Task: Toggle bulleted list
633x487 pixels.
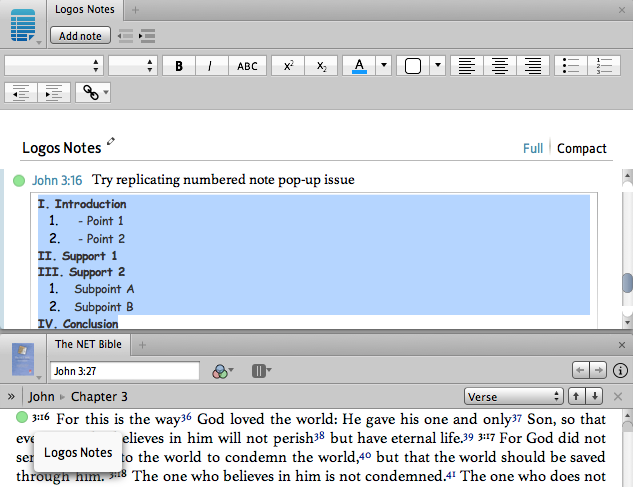Action: coord(571,66)
